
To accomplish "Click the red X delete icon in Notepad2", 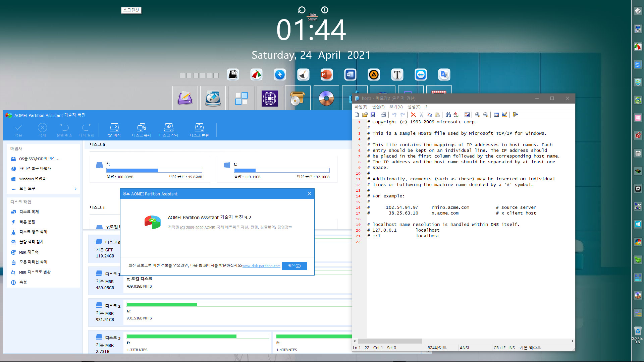I will click(413, 115).
